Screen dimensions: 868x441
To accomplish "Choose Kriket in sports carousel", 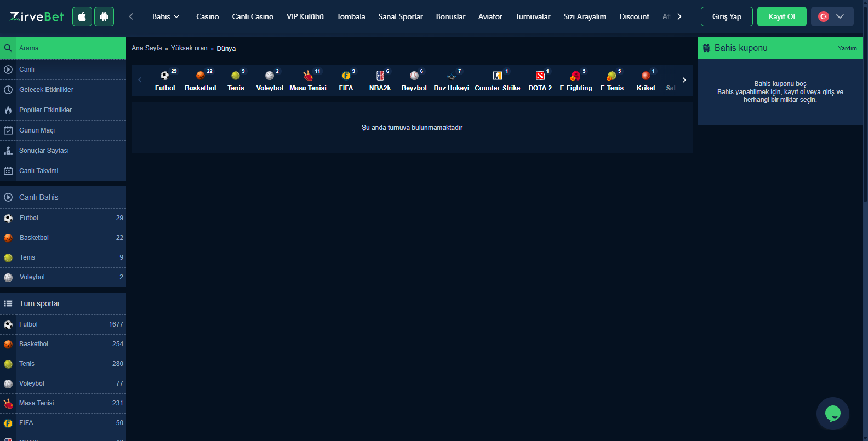I will point(646,81).
